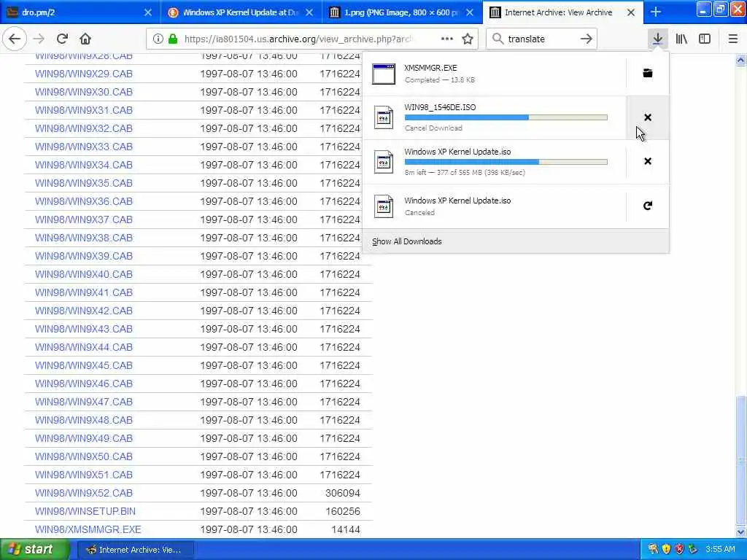
Task: Go back to the previous page
Action: point(15,39)
